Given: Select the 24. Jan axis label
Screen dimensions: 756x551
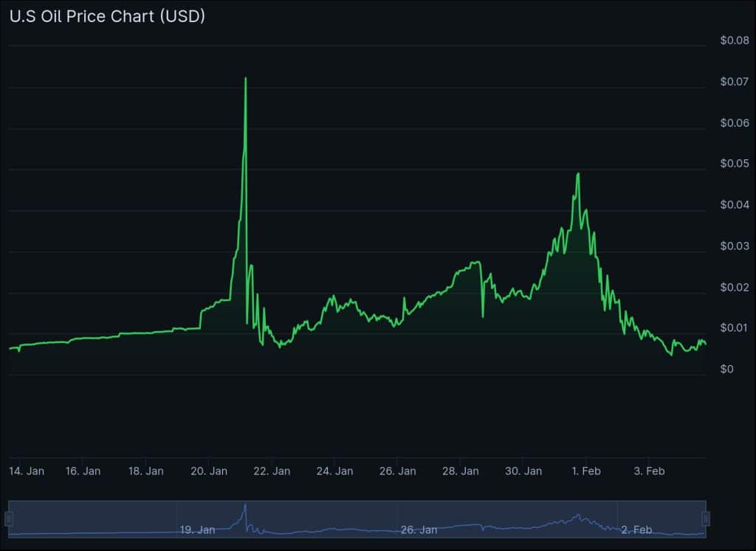Looking at the screenshot, I should [335, 471].
